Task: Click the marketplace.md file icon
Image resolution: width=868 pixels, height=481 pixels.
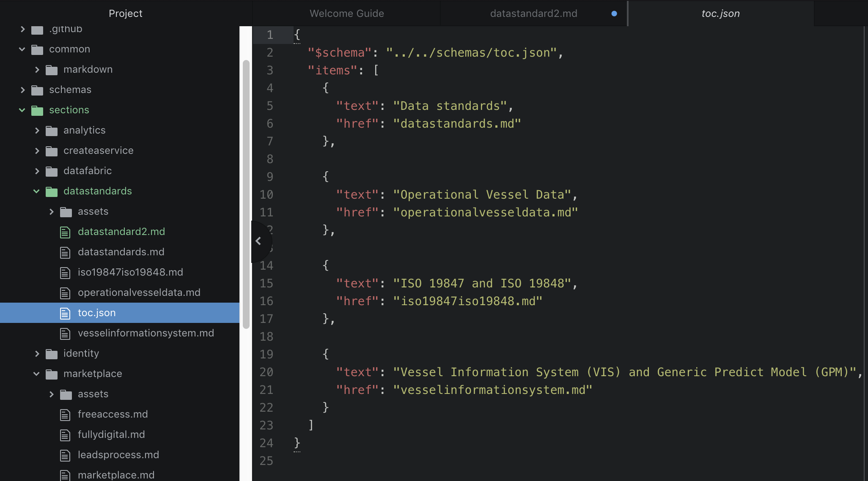Action: [x=65, y=476]
